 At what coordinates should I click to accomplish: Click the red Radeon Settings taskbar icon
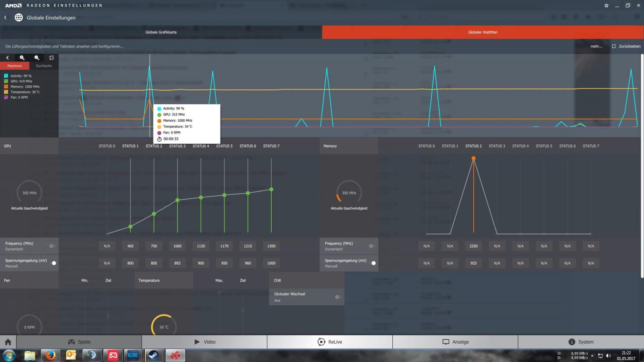click(x=175, y=356)
